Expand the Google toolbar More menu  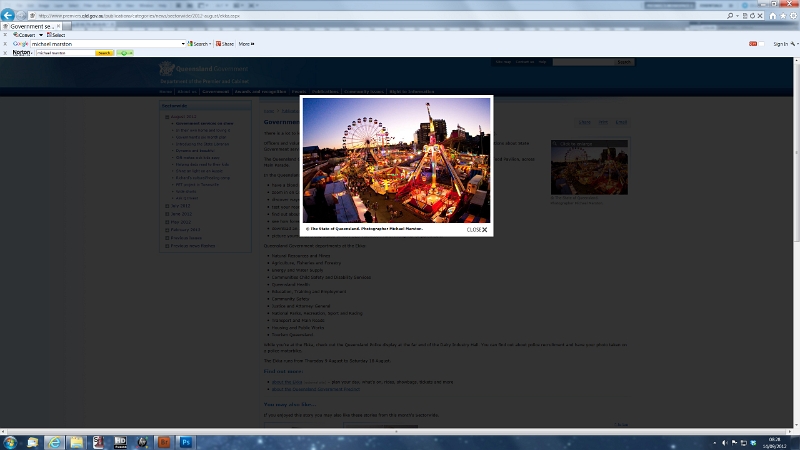coord(246,44)
